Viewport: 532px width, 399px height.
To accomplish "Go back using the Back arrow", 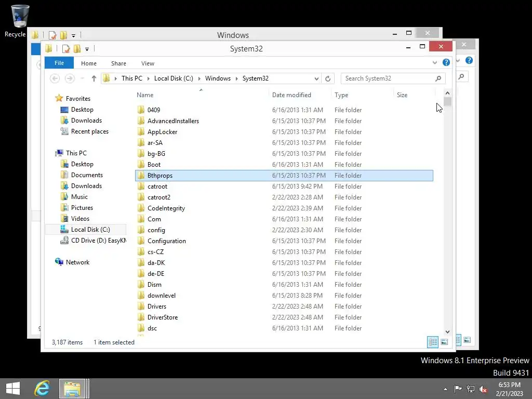I will [55, 79].
